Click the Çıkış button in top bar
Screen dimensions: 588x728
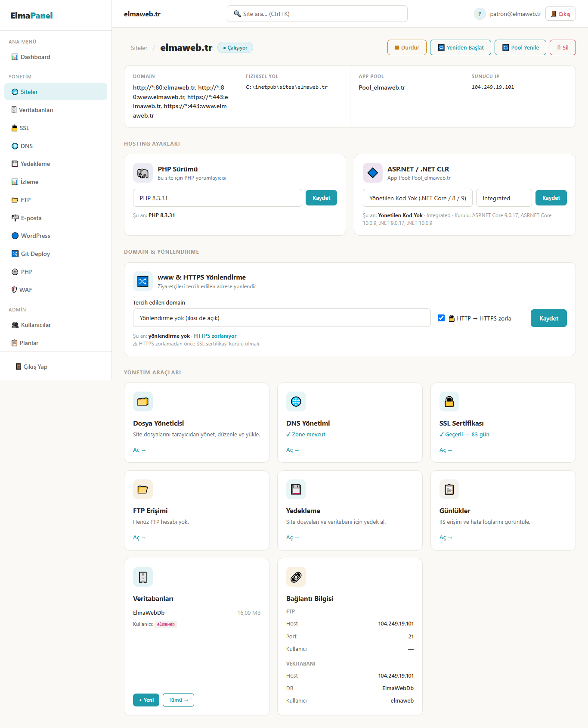tap(560, 14)
